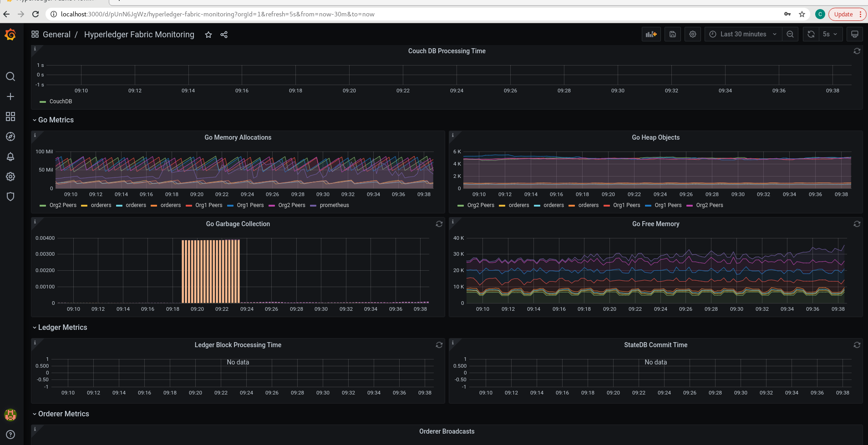Share dashboard using the share icon
This screenshot has width=868, height=445.
pyautogui.click(x=224, y=35)
